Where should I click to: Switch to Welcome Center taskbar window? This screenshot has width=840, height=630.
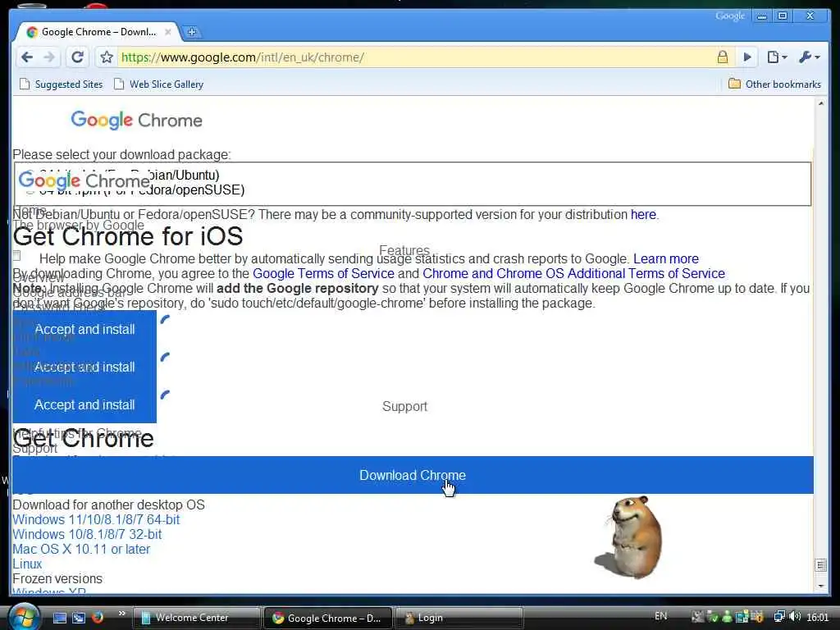[x=195, y=618]
